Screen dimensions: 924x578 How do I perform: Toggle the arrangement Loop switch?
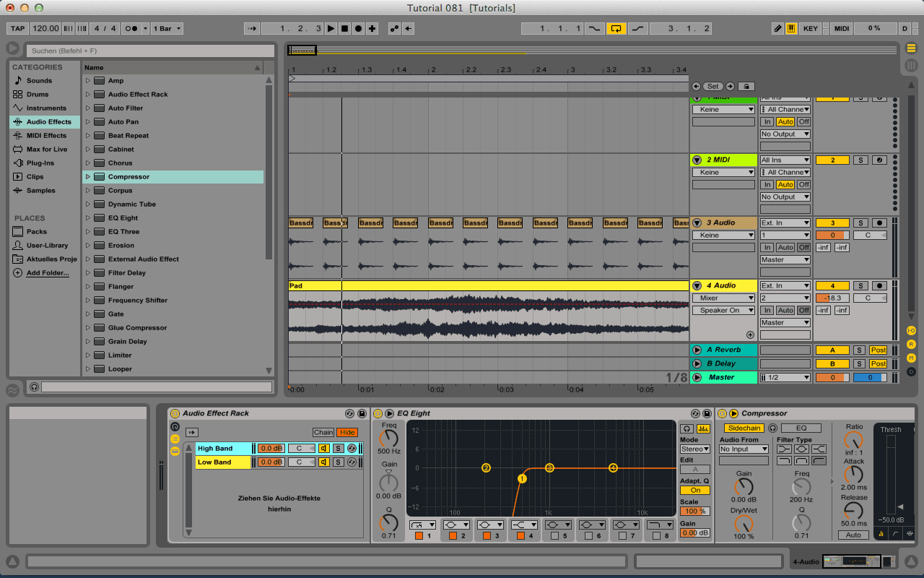pos(616,29)
